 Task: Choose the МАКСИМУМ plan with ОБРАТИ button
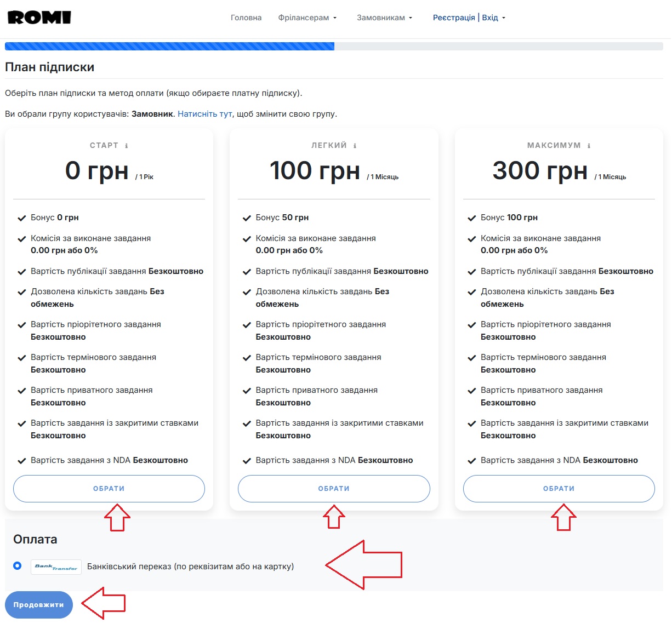point(559,488)
